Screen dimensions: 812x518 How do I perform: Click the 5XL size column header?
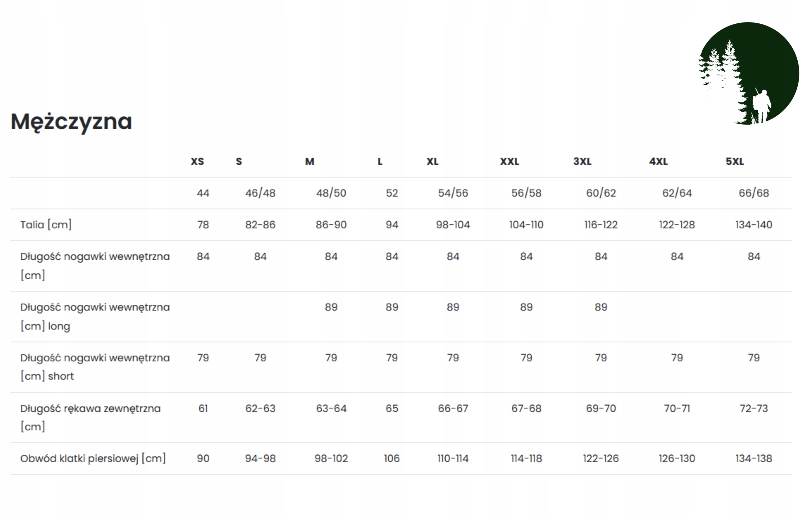coord(734,161)
